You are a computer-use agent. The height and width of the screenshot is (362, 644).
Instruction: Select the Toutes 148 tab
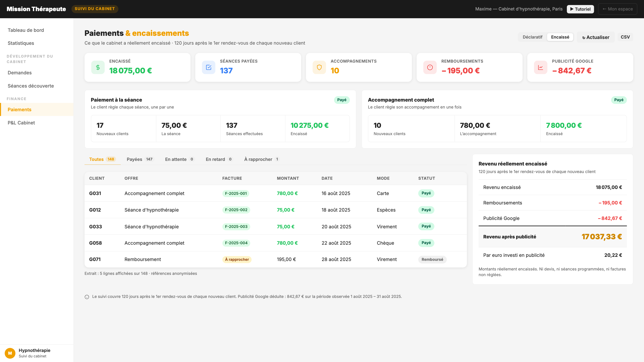click(x=102, y=159)
